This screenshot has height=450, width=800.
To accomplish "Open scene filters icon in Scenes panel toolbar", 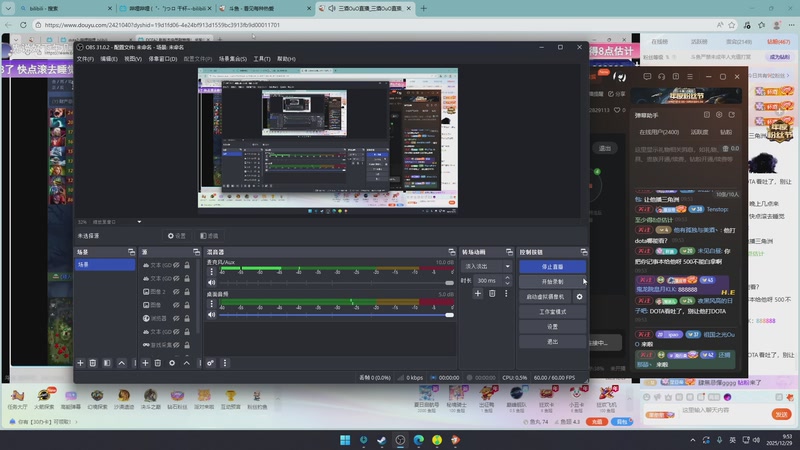I will pyautogui.click(x=107, y=363).
